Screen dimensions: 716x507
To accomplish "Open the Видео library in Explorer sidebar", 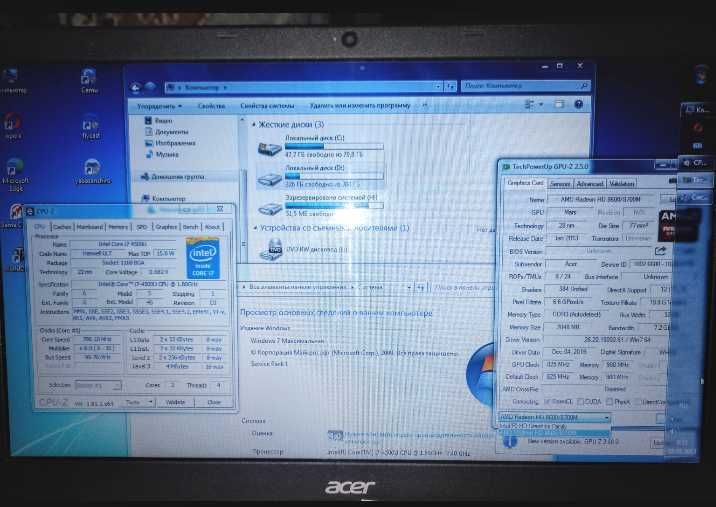I will pos(158,121).
